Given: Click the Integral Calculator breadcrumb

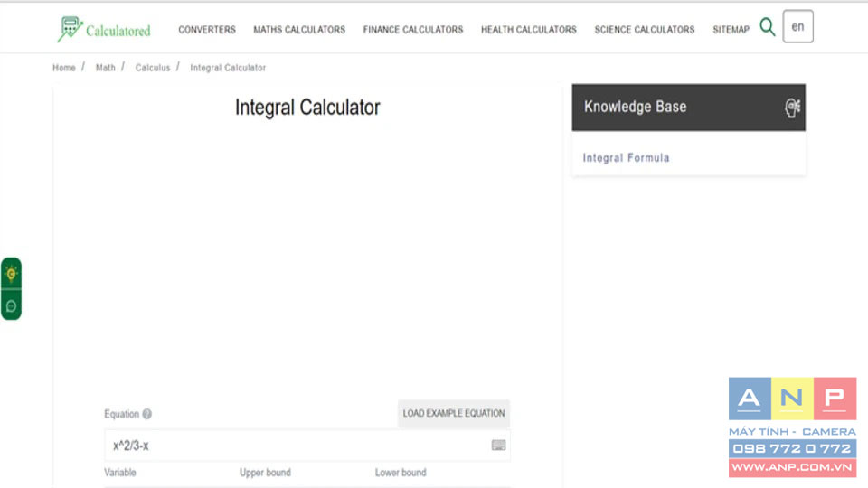Looking at the screenshot, I should pos(228,68).
